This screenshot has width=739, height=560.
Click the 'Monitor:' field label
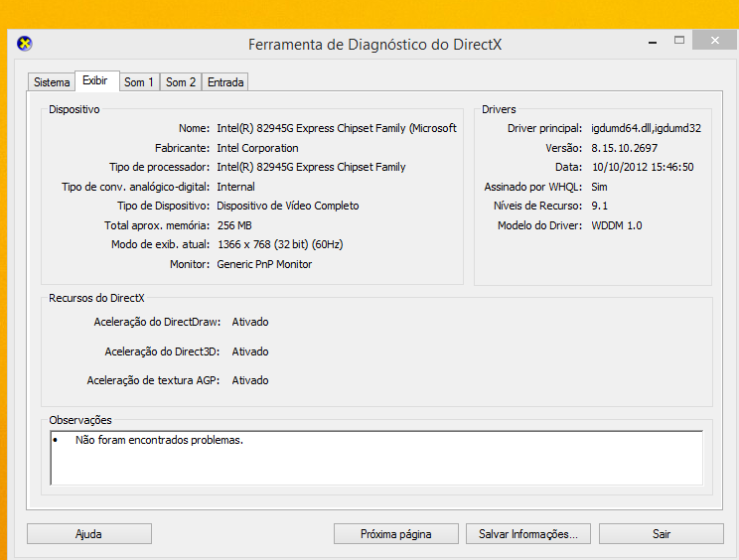click(190, 264)
